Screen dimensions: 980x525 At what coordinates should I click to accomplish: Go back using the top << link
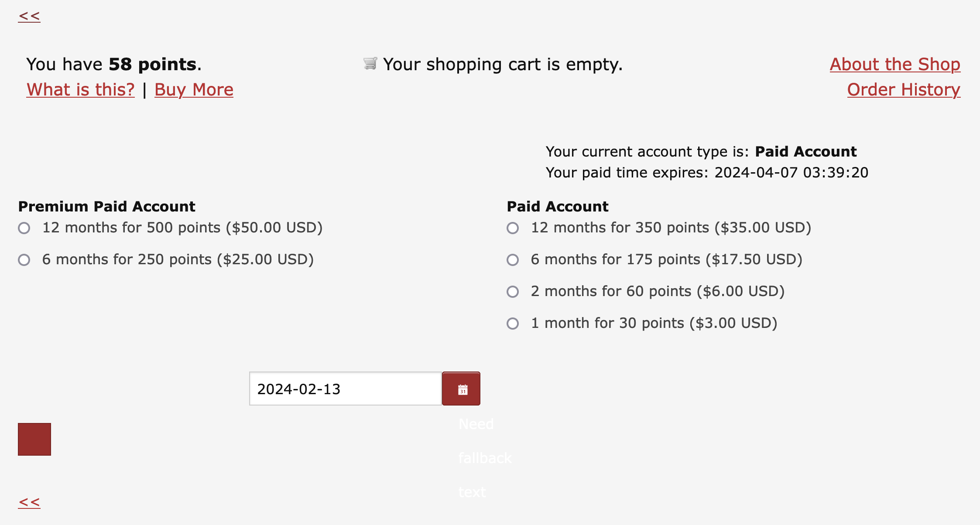click(x=29, y=17)
